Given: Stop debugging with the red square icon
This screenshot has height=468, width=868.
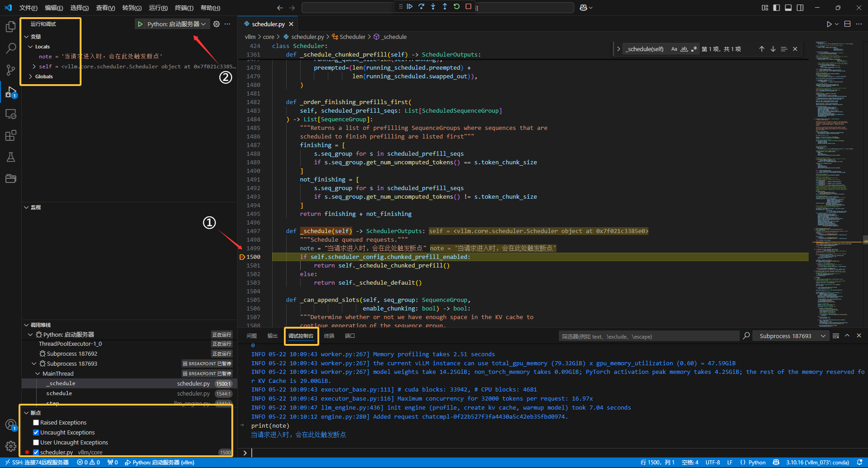Looking at the screenshot, I should click(x=468, y=6).
